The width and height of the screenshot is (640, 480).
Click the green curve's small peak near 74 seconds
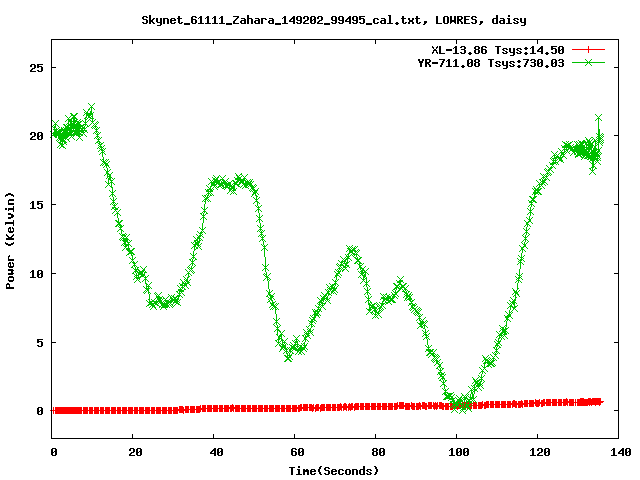tap(351, 250)
